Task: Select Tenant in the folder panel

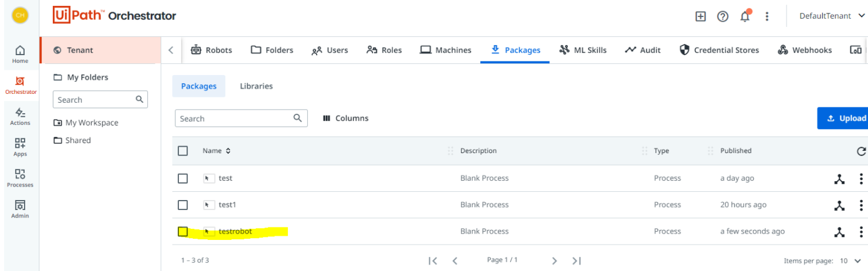Action: (x=100, y=50)
